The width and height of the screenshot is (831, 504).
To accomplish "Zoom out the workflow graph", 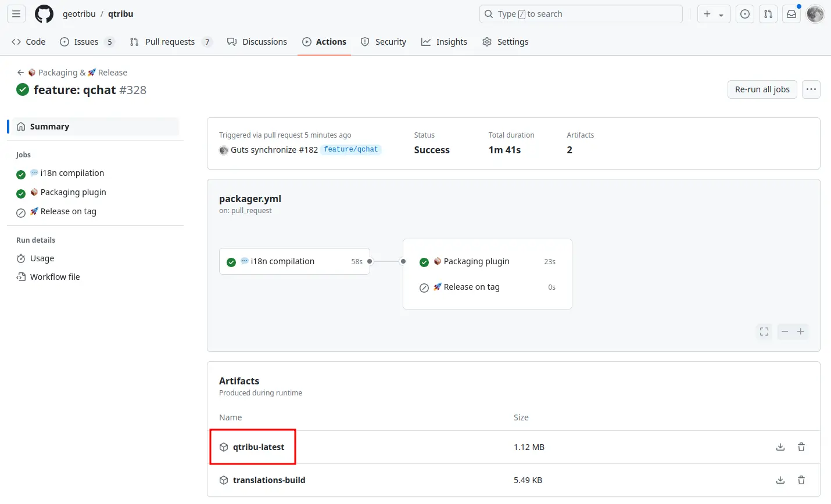I will click(785, 332).
